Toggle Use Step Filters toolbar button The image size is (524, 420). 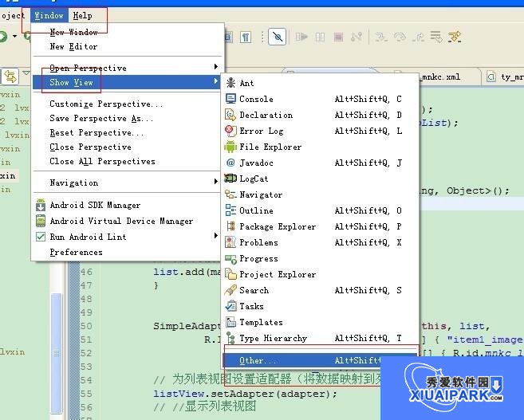[x=455, y=37]
